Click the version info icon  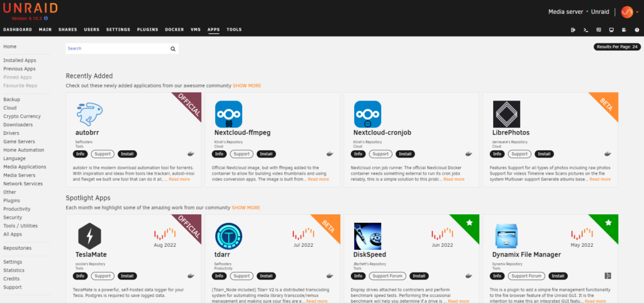(45, 18)
